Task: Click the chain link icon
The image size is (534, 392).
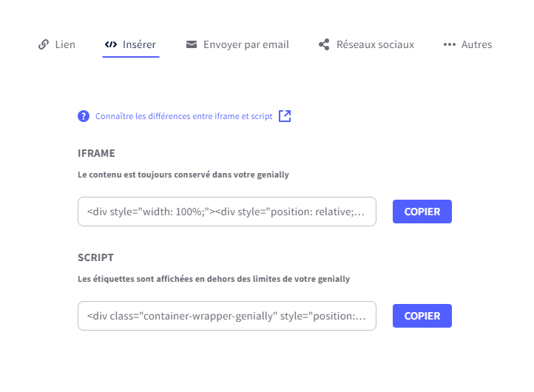Action: (44, 44)
